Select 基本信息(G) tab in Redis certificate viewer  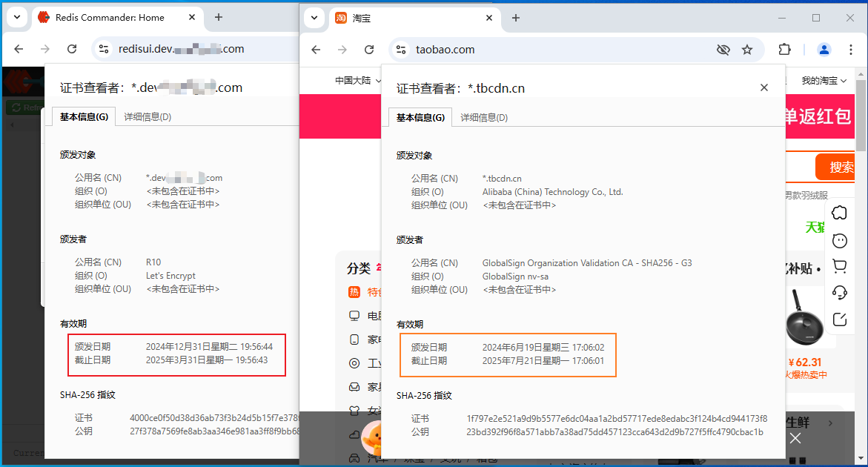(84, 117)
